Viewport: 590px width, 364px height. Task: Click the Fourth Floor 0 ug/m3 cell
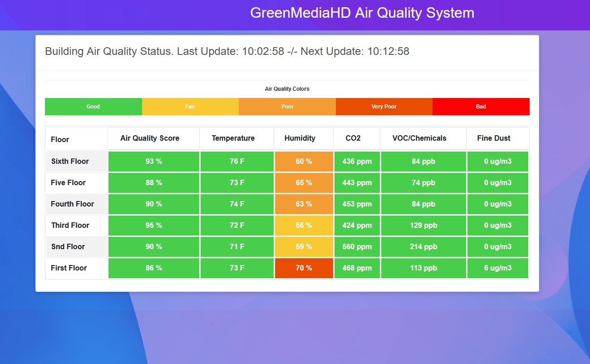[498, 204]
